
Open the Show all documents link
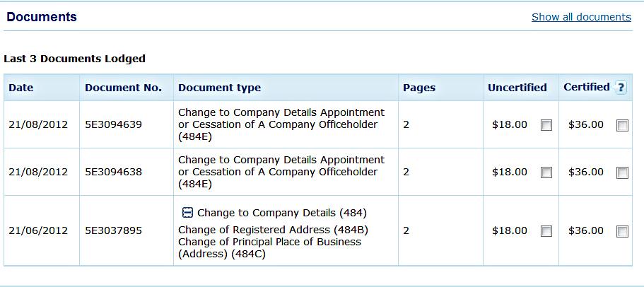coord(581,17)
